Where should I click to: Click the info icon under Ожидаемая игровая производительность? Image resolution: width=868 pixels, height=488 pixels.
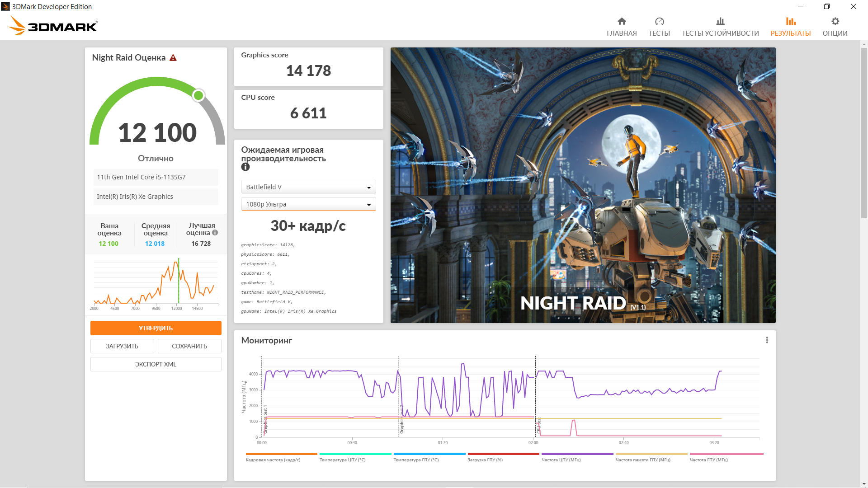245,167
